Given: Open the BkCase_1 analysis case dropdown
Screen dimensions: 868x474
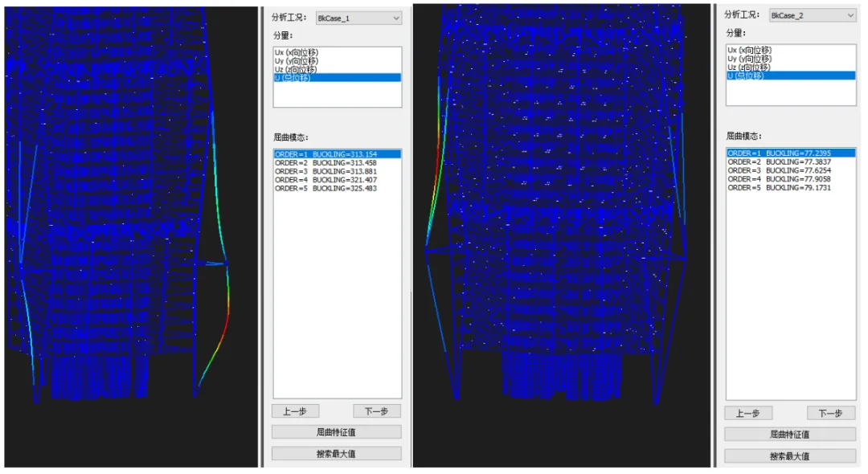Looking at the screenshot, I should (x=358, y=18).
